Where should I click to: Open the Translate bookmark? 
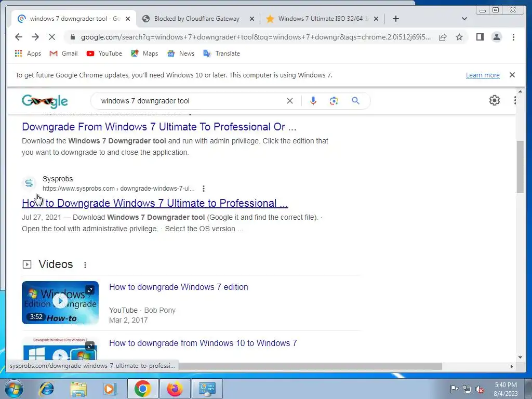coord(221,54)
